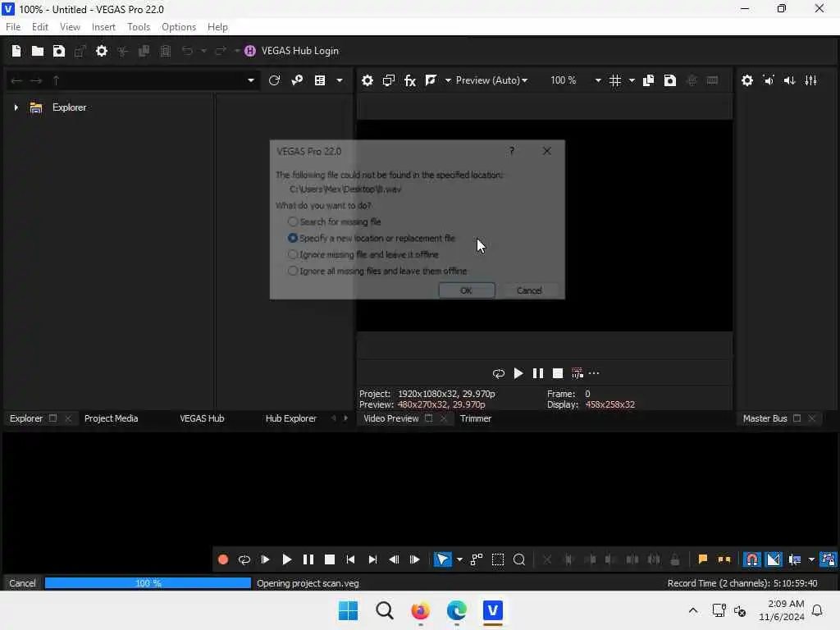The width and height of the screenshot is (840, 630).
Task: Switch to Trimmer tab
Action: tap(475, 418)
